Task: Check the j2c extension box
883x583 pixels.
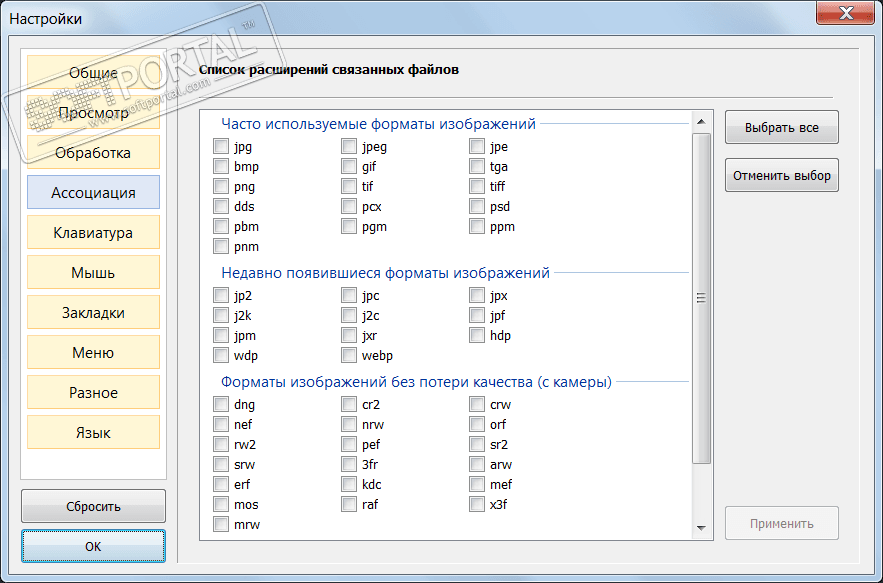Action: tap(349, 315)
